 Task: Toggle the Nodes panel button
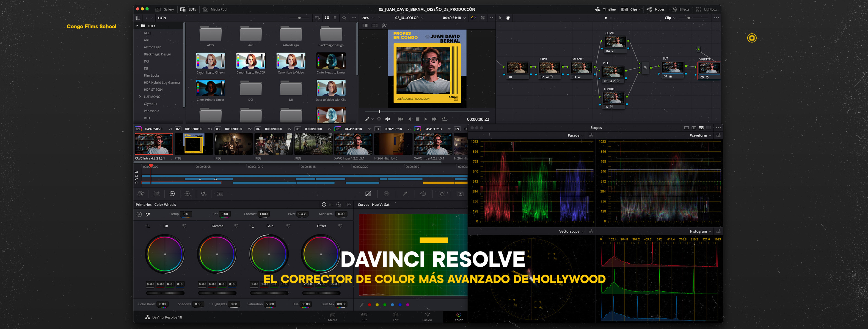coord(656,9)
